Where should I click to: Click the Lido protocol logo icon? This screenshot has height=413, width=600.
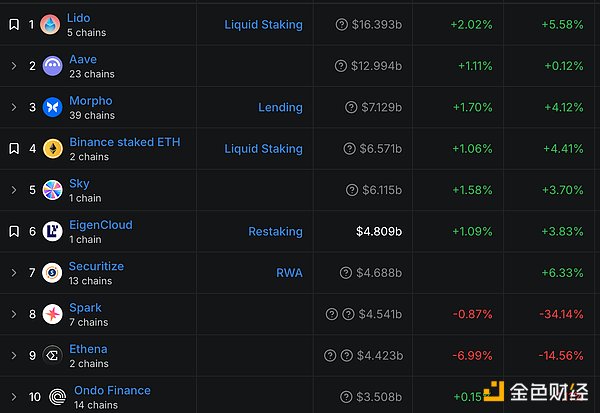(50, 24)
